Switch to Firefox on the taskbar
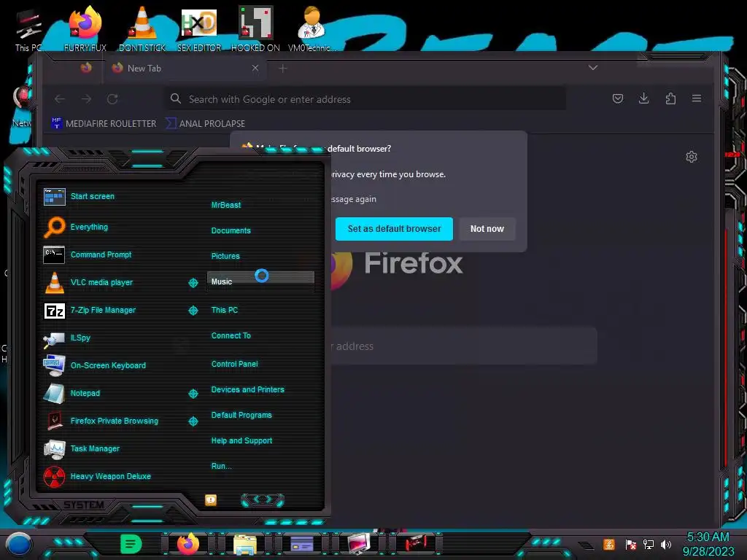Viewport: 747px width, 560px height. point(188,544)
